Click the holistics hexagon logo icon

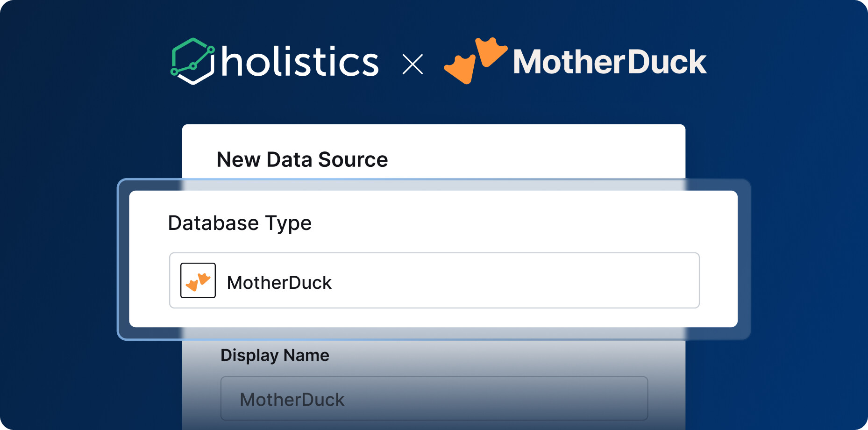pos(192,61)
